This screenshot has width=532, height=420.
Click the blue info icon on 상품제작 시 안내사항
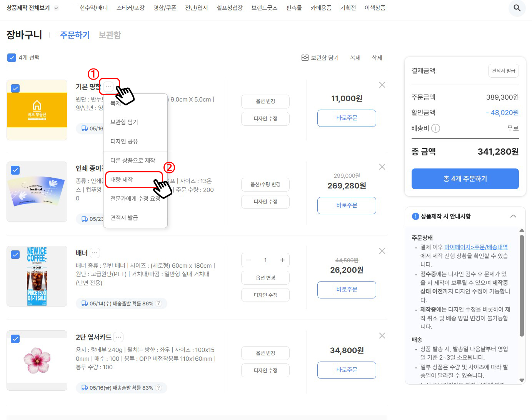point(415,216)
